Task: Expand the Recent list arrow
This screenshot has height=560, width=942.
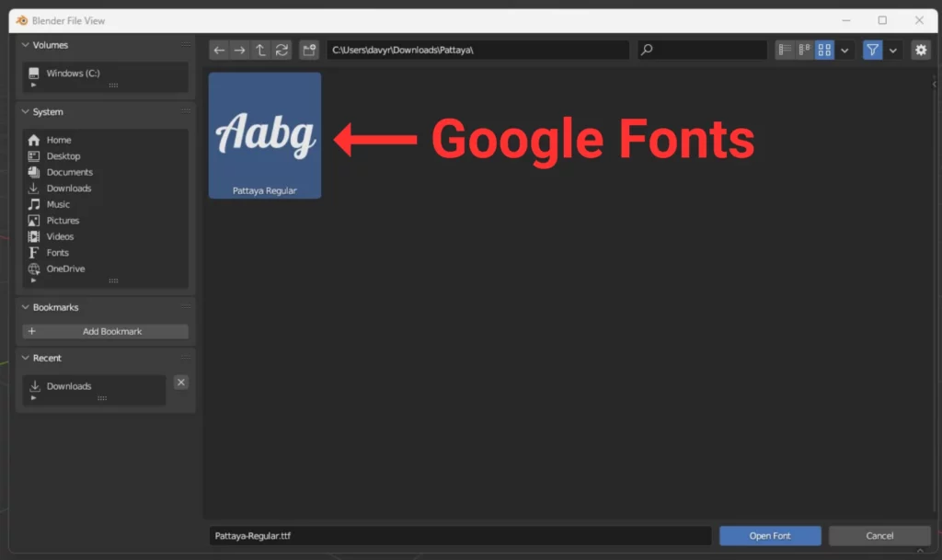Action: click(34, 397)
